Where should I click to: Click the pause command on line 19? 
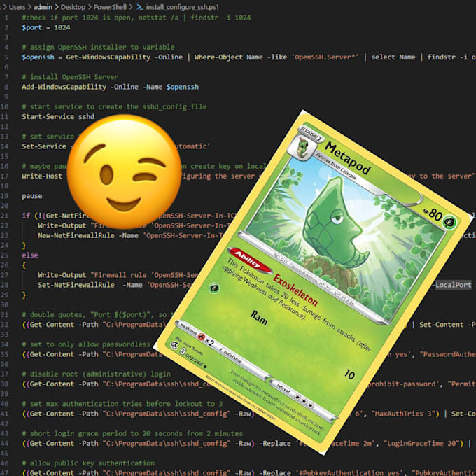(x=32, y=196)
